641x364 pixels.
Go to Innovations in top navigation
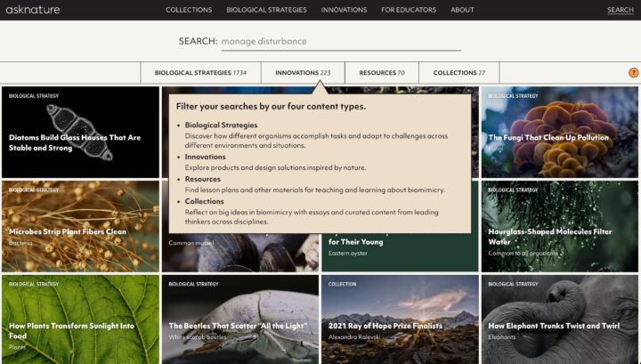[344, 10]
